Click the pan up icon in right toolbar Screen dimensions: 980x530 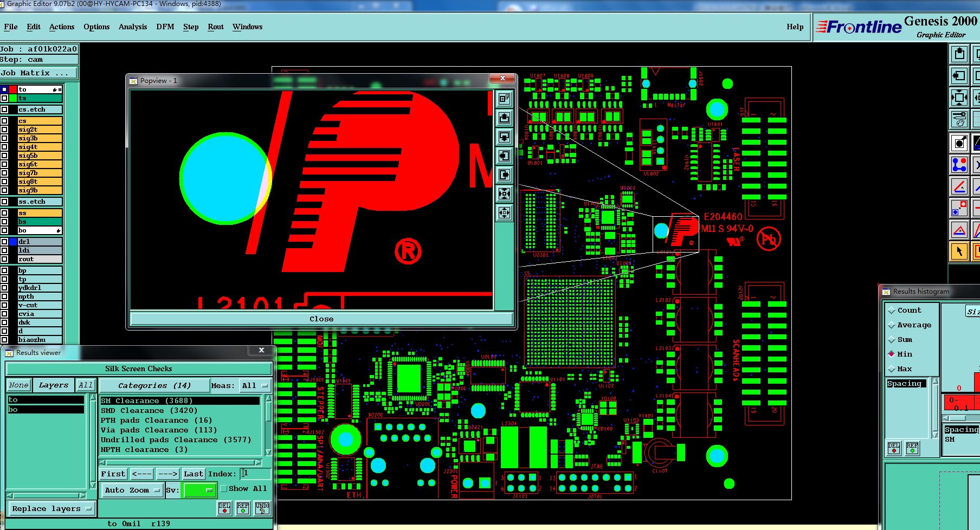tap(959, 54)
